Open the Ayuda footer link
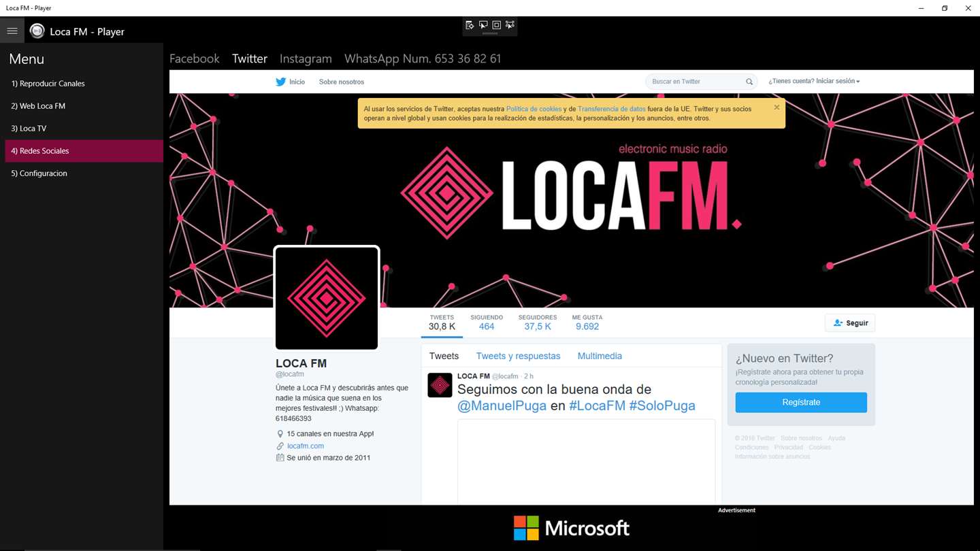Screen dimensions: 980x551 coord(836,438)
